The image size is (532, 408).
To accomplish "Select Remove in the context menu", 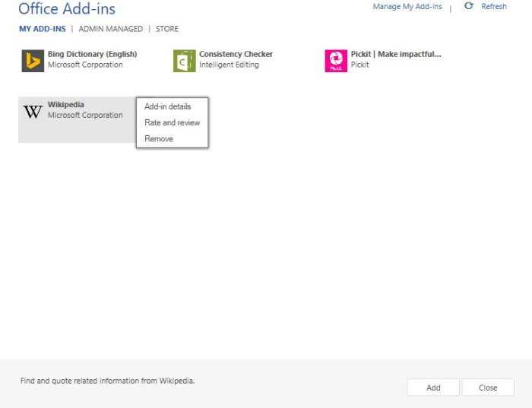I will point(159,139).
